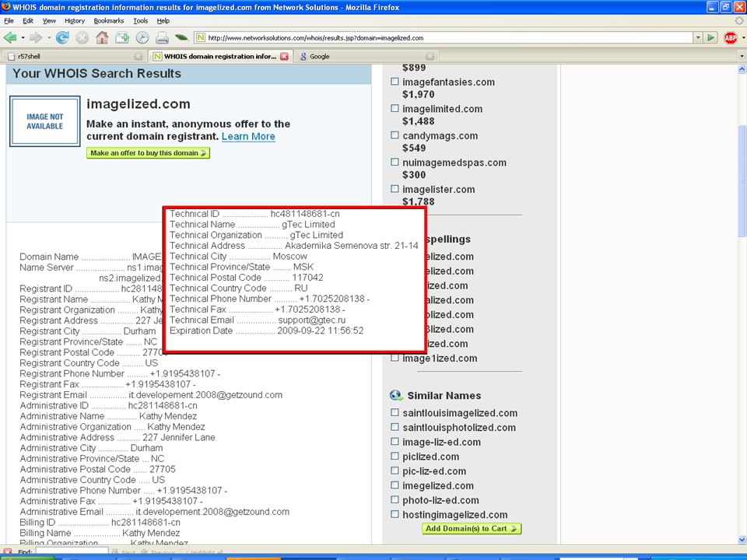The height and width of the screenshot is (560, 747).
Task: Go to the Home page icon
Action: point(102,37)
